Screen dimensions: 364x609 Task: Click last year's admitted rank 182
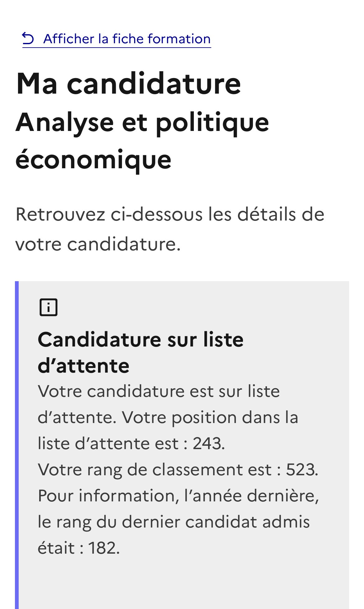[103, 548]
